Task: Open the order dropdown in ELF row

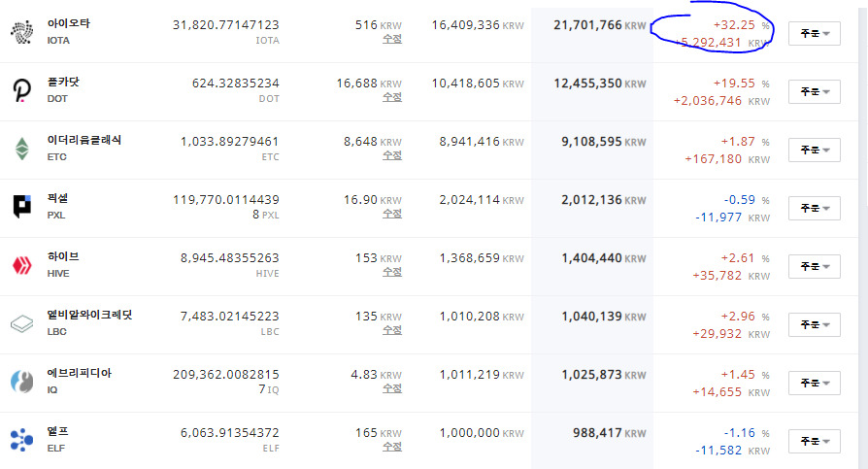Action: (815, 441)
